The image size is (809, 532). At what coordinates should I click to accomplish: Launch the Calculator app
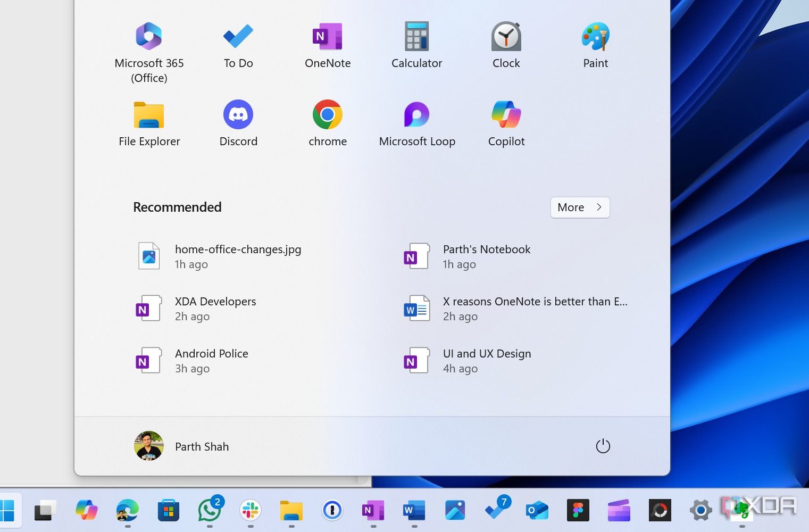(417, 46)
